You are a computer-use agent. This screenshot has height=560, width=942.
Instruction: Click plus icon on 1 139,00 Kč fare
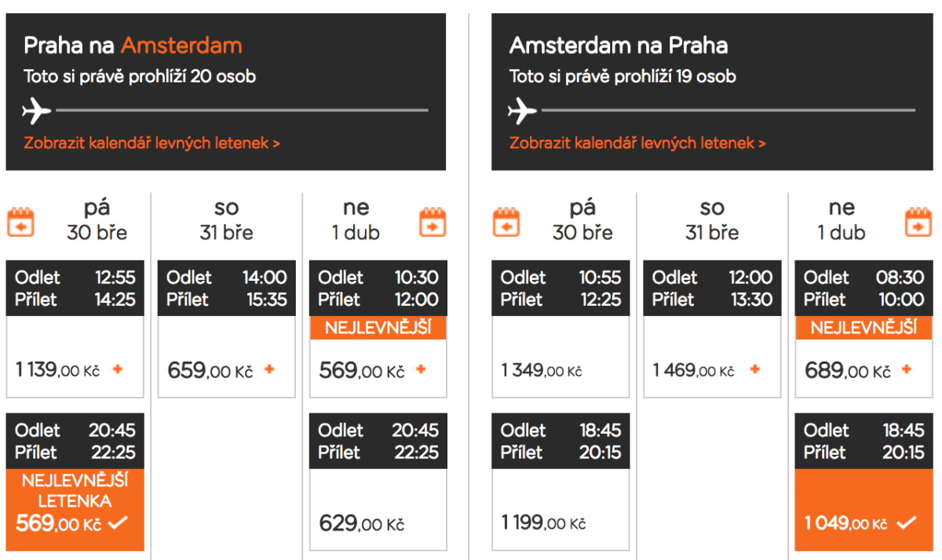click(x=118, y=369)
